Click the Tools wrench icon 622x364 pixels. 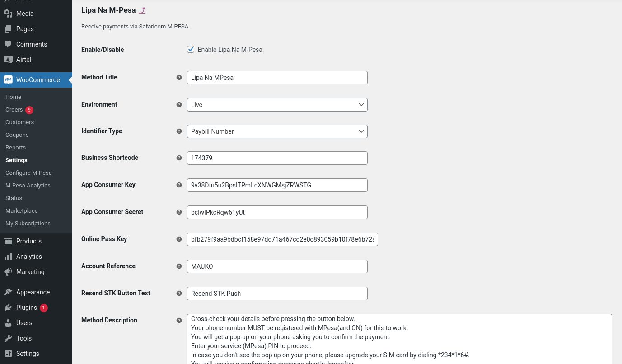[8, 338]
